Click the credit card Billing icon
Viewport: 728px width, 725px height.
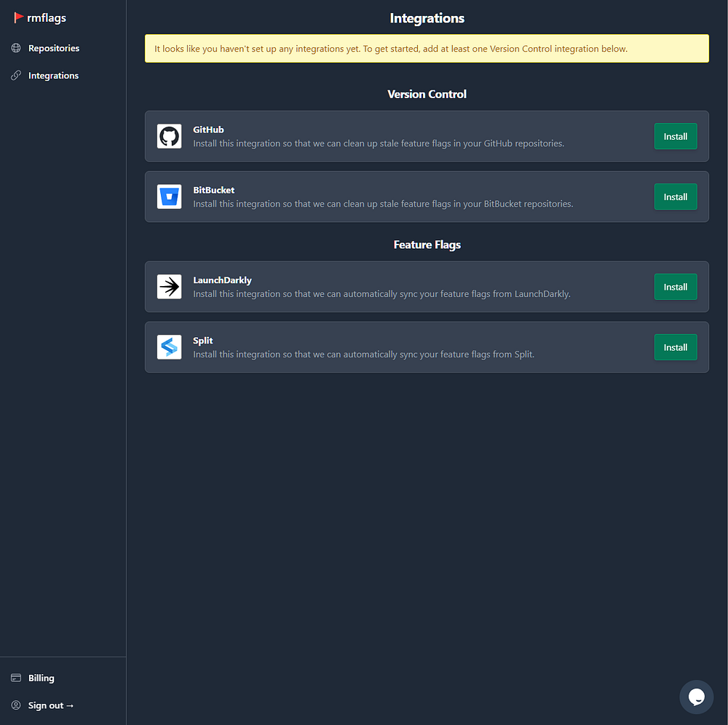coord(16,678)
